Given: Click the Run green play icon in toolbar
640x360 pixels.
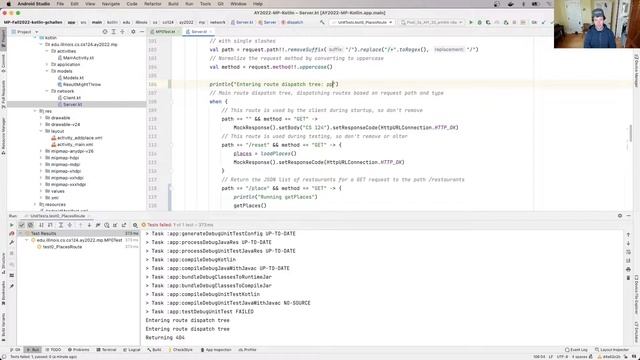Looking at the screenshot, I should [471, 22].
